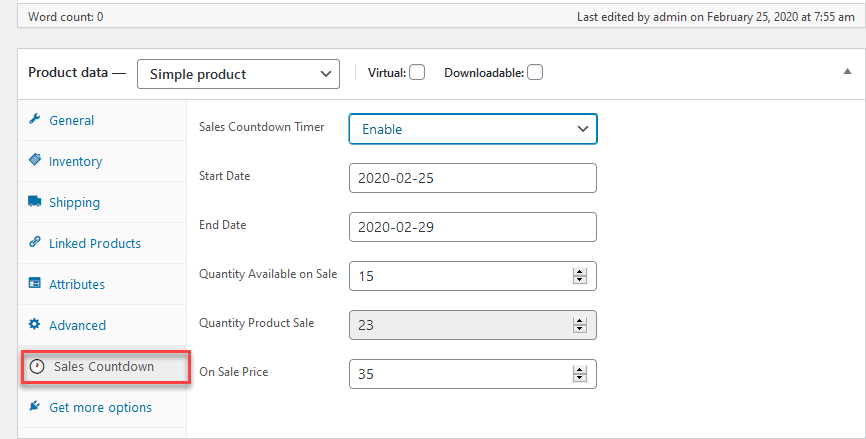Open the Get more options link
Image resolution: width=866 pixels, height=439 pixels.
tap(100, 407)
